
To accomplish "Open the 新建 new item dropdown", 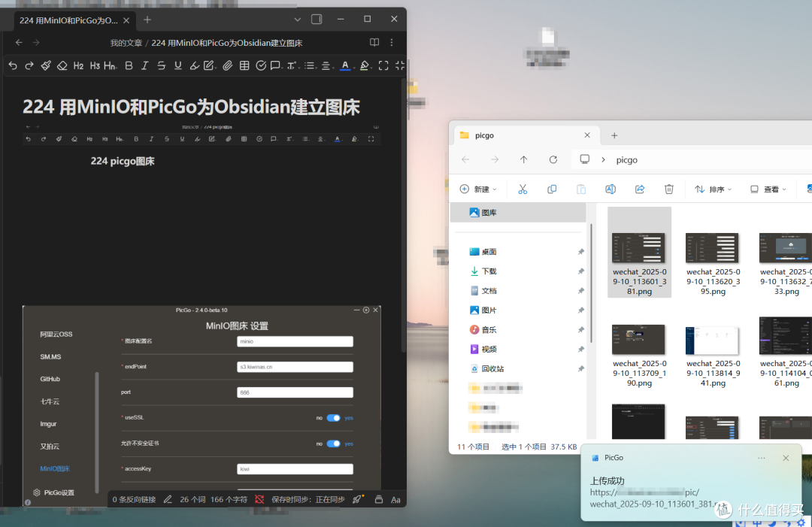I will 478,189.
